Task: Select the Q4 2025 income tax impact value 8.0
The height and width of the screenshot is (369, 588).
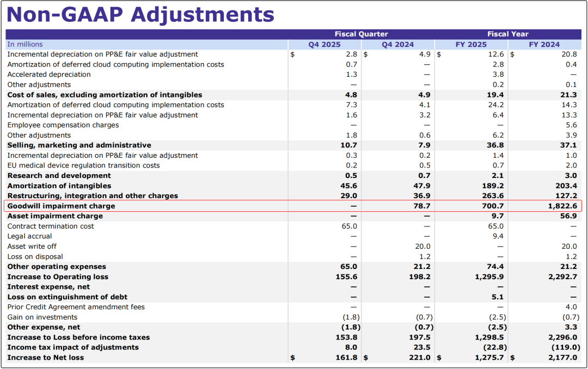Action: pos(351,347)
